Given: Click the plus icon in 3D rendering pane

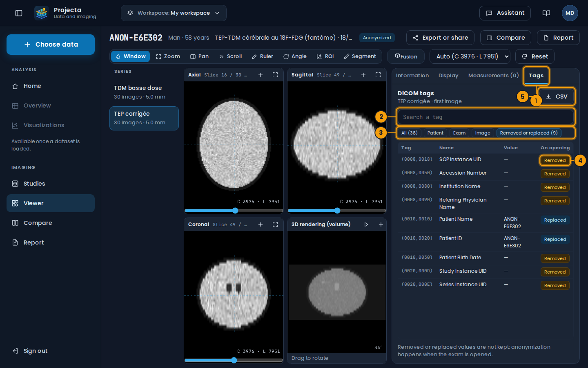Looking at the screenshot, I should pos(381,224).
